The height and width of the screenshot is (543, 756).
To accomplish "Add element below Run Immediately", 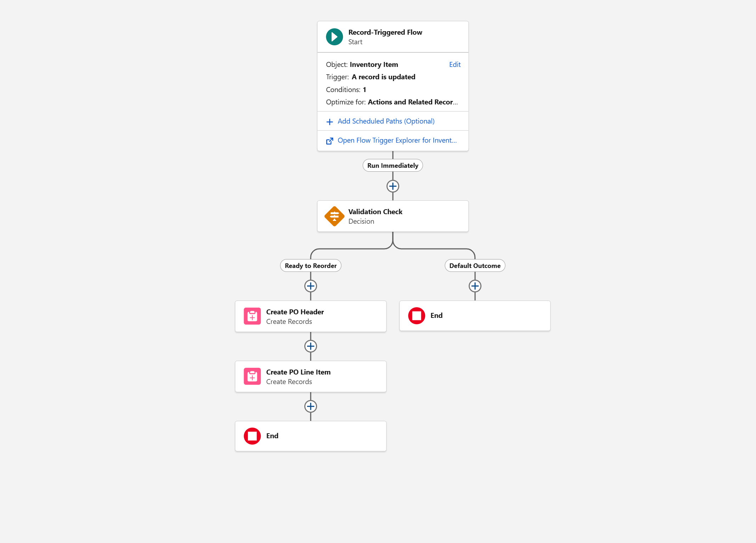I will coord(393,186).
